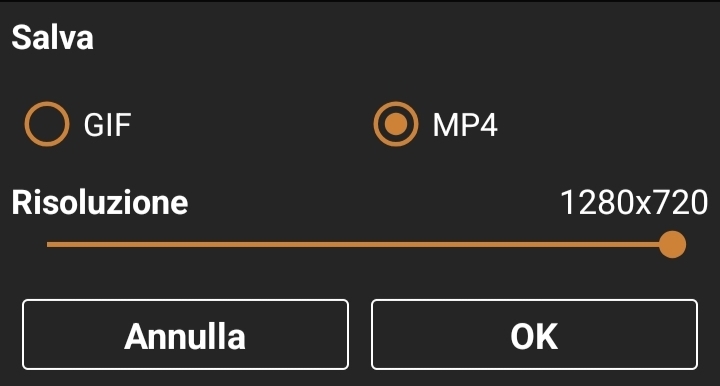
Task: Click the 1280x720 resolution value
Action: [x=634, y=202]
